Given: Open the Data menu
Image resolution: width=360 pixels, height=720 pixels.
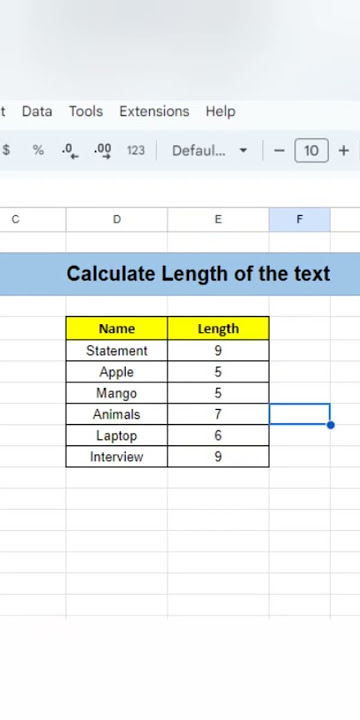Looking at the screenshot, I should pyautogui.click(x=37, y=111).
